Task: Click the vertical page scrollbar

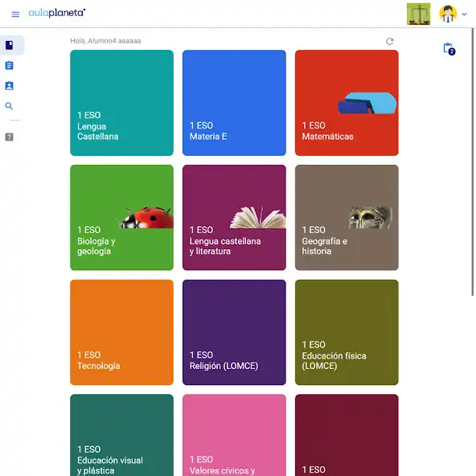Action: 473,162
